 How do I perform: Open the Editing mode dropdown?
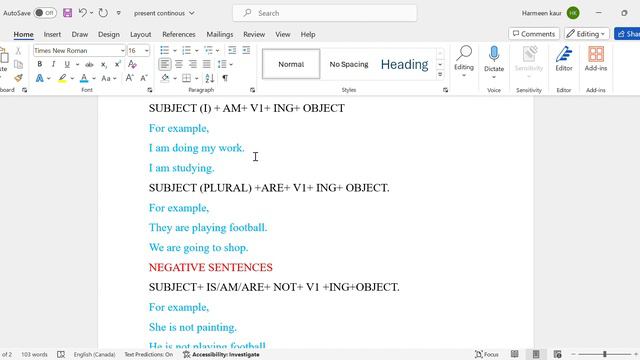tap(587, 34)
